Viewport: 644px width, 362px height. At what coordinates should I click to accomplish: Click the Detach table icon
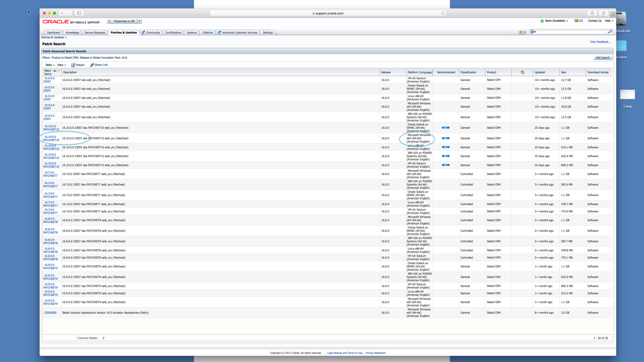coord(73,65)
